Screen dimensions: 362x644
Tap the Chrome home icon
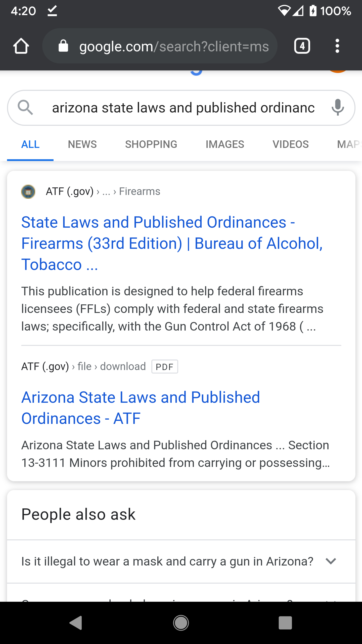(x=21, y=46)
